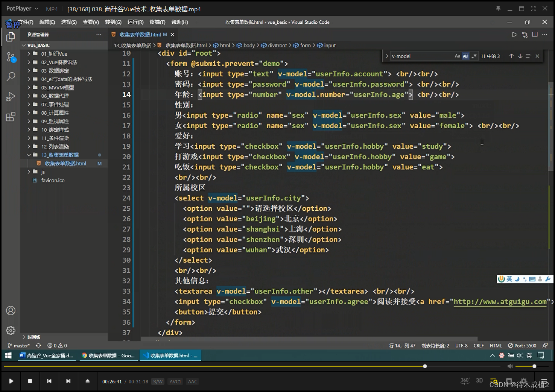
Task: Expand the js folder
Action: [29, 172]
